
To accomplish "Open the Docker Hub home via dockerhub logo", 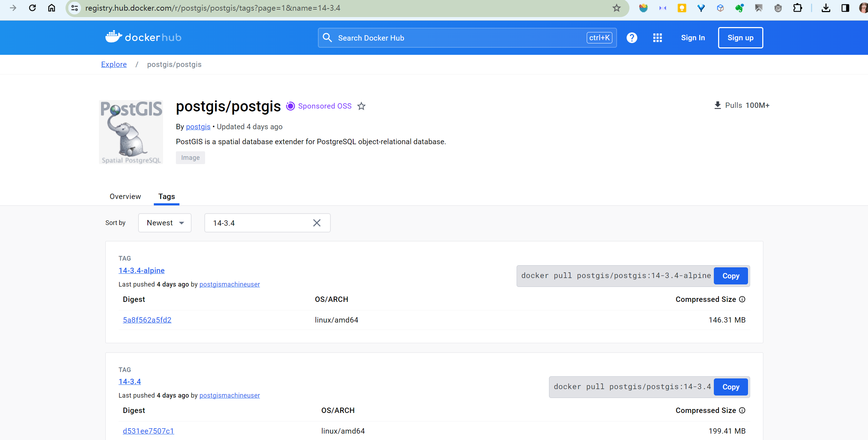I will click(143, 37).
